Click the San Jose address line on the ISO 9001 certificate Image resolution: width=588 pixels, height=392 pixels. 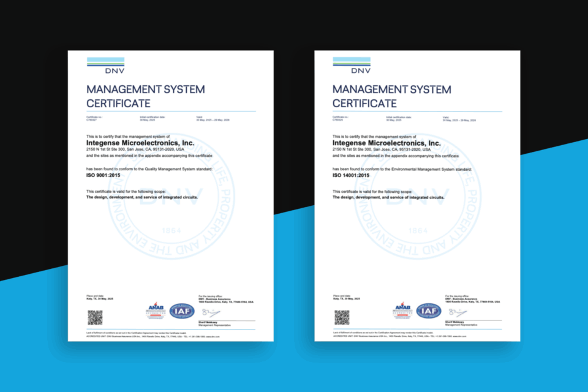coord(135,149)
